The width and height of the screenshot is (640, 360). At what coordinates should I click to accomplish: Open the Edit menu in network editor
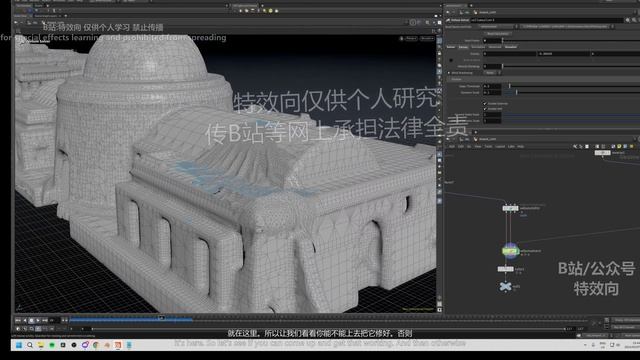point(460,146)
